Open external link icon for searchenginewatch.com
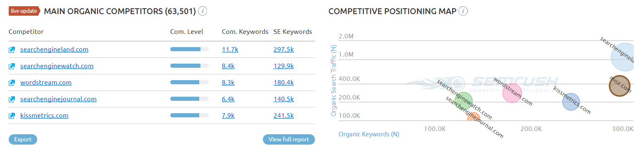Viewport: 644px width, 157px height. [12, 66]
